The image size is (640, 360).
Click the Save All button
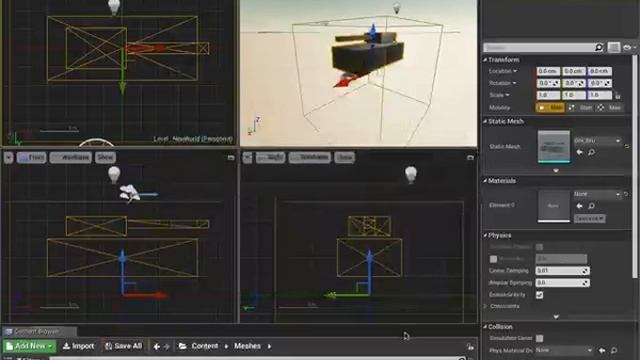click(x=123, y=346)
